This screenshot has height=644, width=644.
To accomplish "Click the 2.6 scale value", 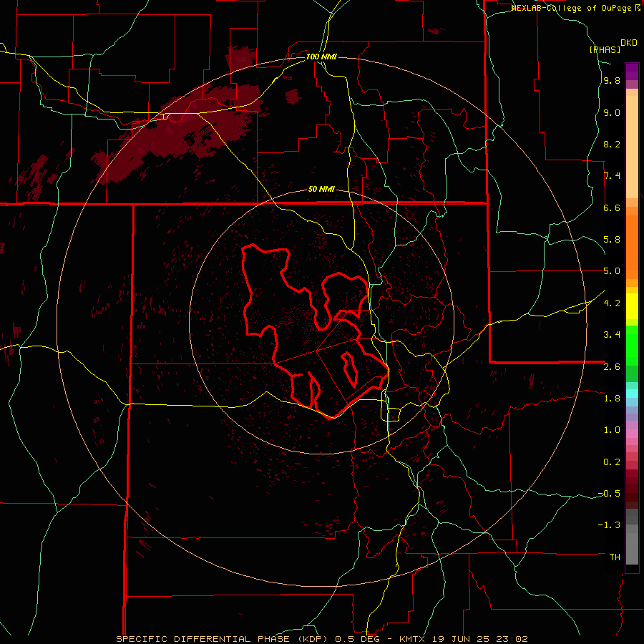I will pos(612,366).
